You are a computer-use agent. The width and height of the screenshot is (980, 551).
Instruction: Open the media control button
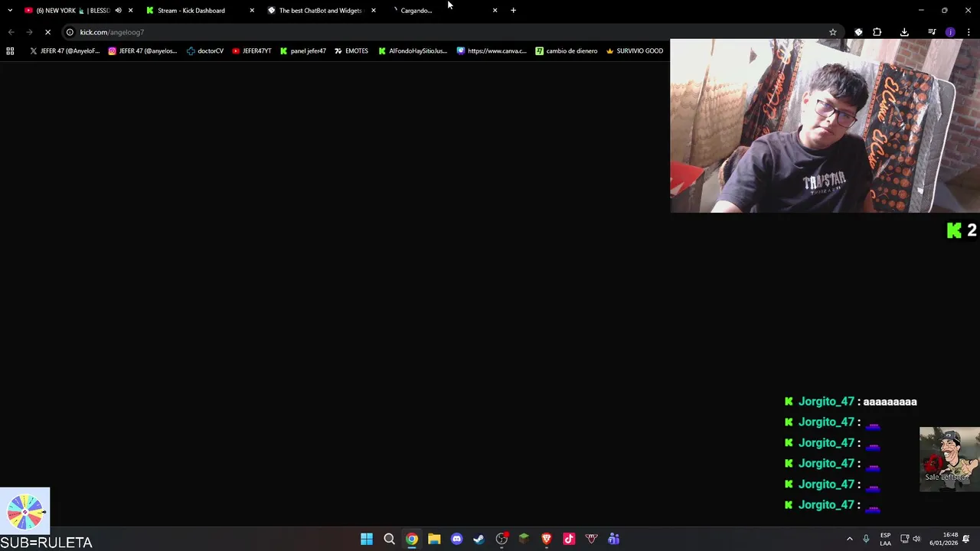tap(932, 32)
